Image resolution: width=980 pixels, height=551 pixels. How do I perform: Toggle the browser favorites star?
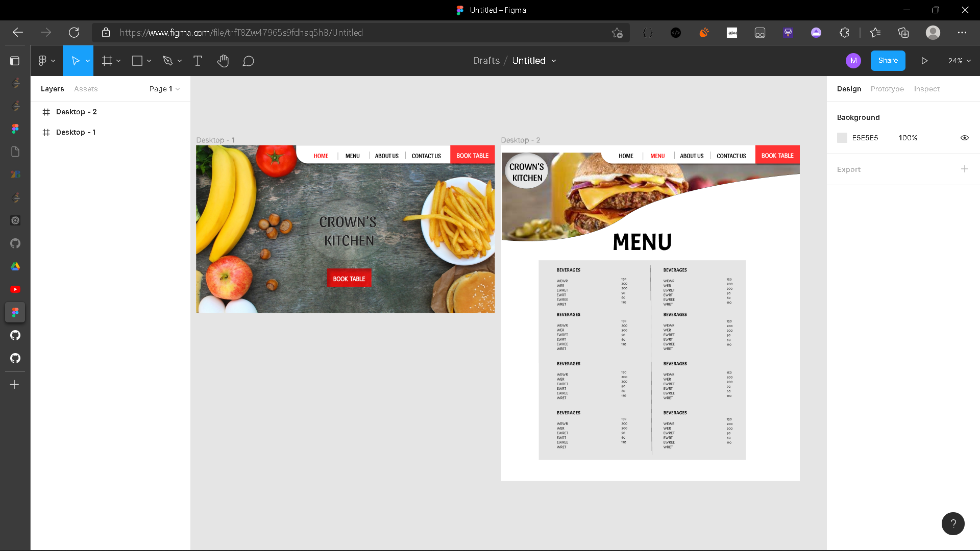pyautogui.click(x=618, y=33)
